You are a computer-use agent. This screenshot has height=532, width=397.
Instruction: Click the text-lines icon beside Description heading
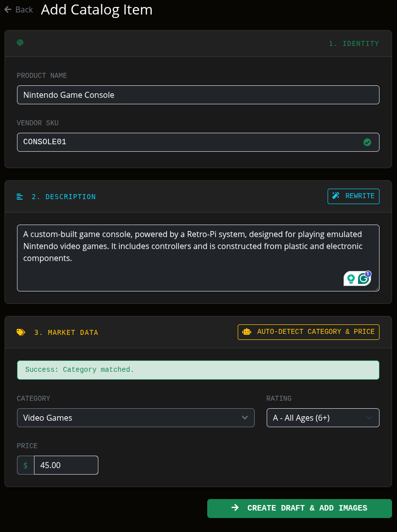click(x=19, y=196)
